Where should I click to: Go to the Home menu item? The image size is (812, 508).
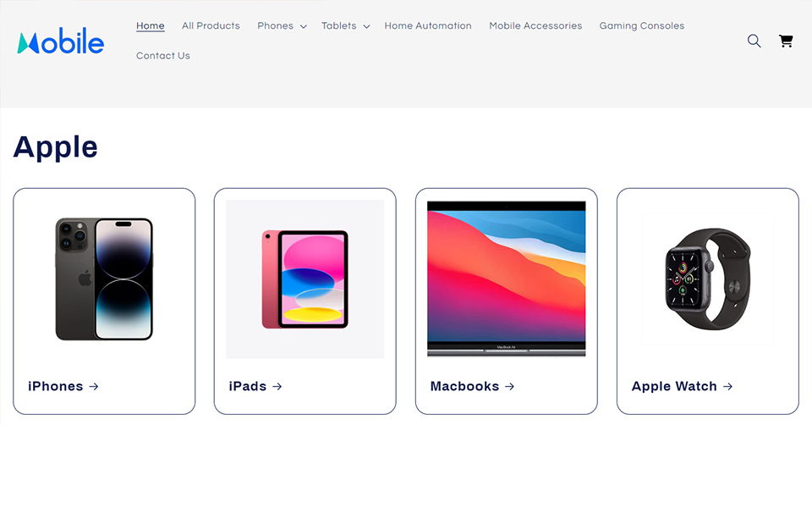point(151,25)
